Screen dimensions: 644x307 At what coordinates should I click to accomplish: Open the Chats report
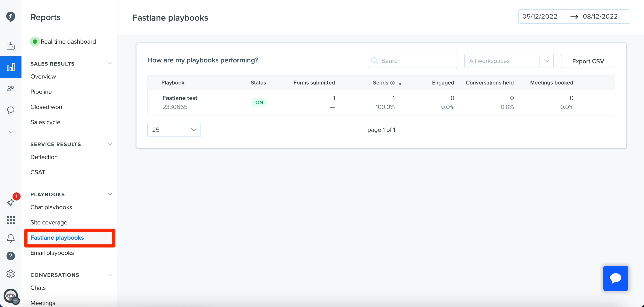tap(38, 288)
